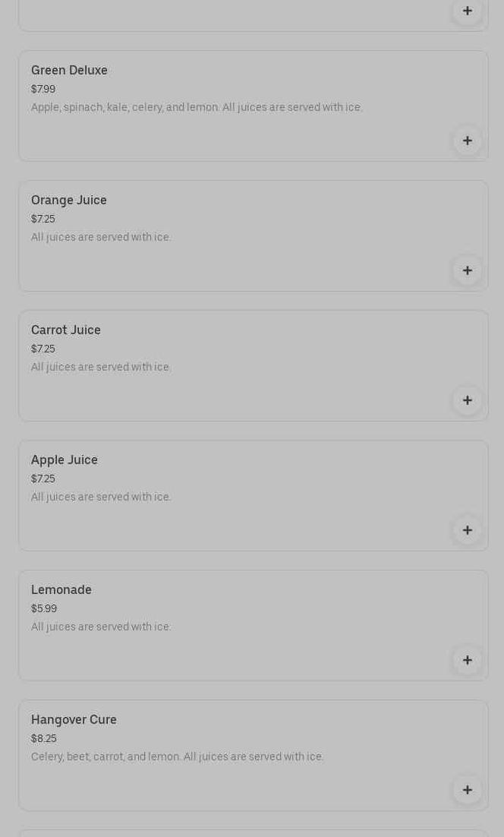
Task: Open the Green Deluxe item title
Action: pyautogui.click(x=69, y=70)
